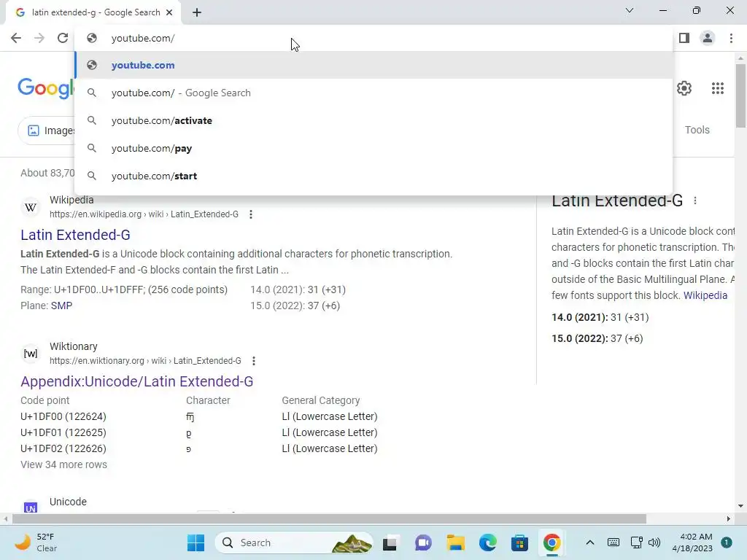Expand View 34 more rows
The width and height of the screenshot is (747, 560).
[64, 464]
